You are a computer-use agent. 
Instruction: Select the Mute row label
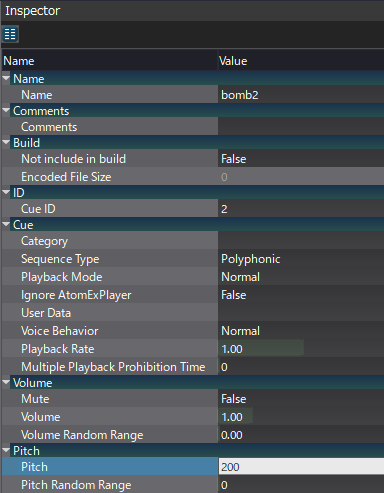(x=35, y=399)
